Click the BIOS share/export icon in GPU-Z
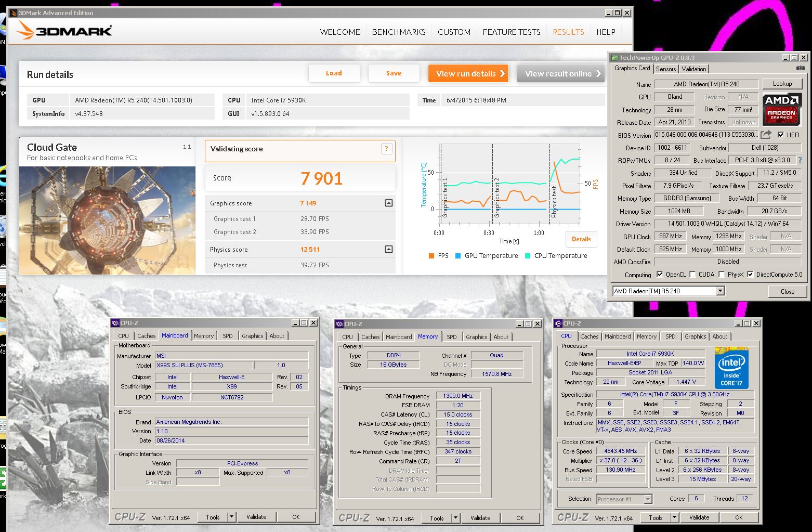 (x=766, y=135)
